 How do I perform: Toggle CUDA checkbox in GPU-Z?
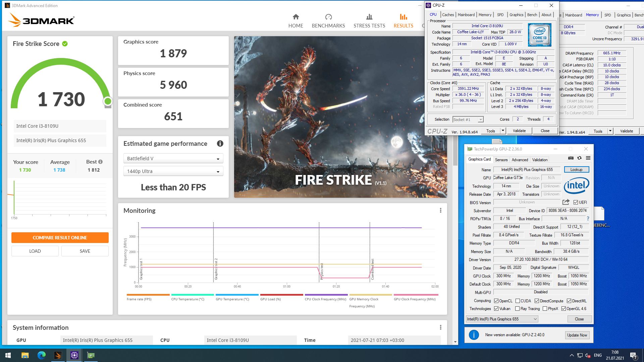click(518, 301)
